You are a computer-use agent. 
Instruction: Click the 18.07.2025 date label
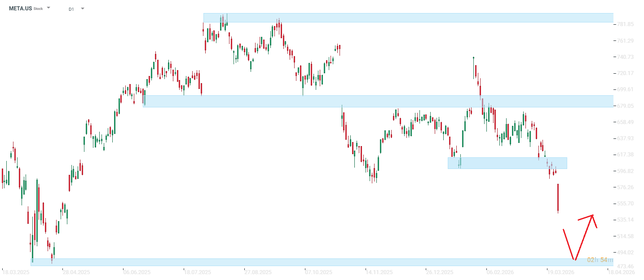pyautogui.click(x=198, y=272)
